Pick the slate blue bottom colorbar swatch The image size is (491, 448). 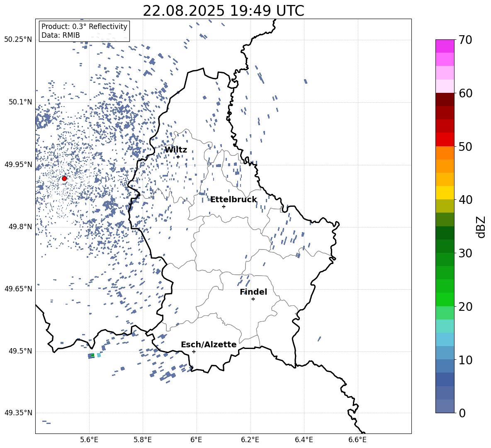(445, 406)
